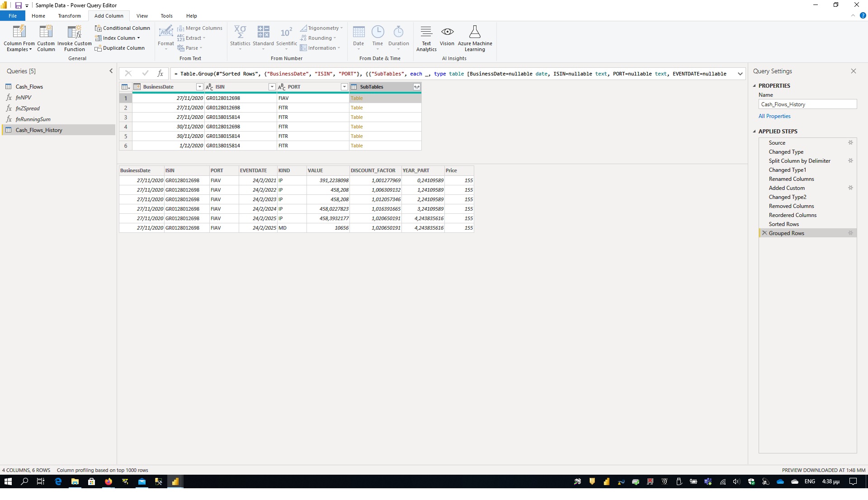
Task: Launch Invoke Custom Function
Action: click(x=75, y=38)
